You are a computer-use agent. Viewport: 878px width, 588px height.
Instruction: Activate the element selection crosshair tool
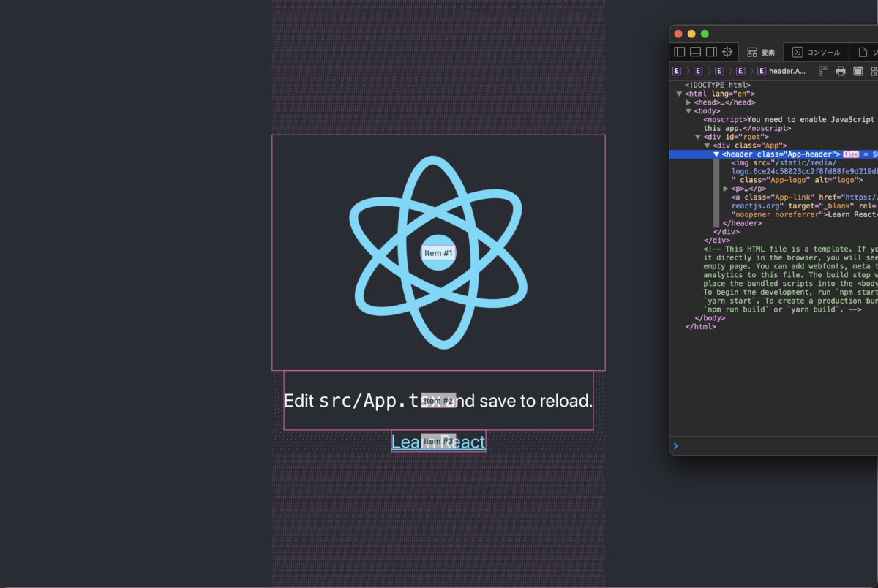(727, 52)
